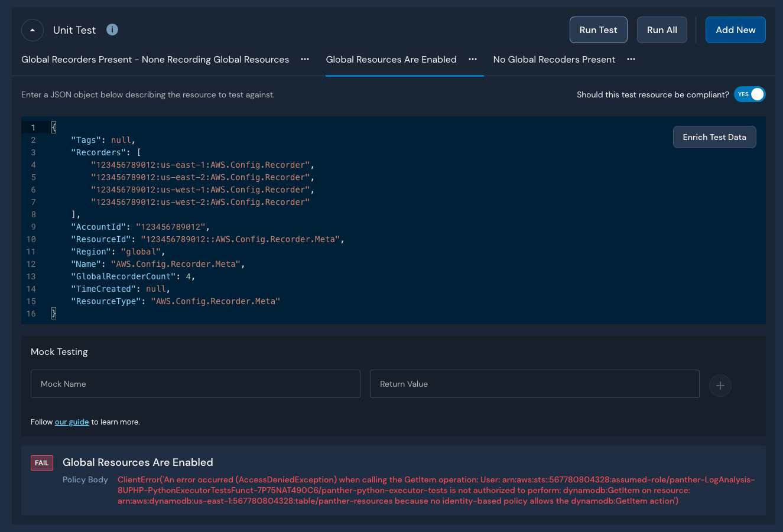Switch to the No Global Recoders Present tab

554,59
